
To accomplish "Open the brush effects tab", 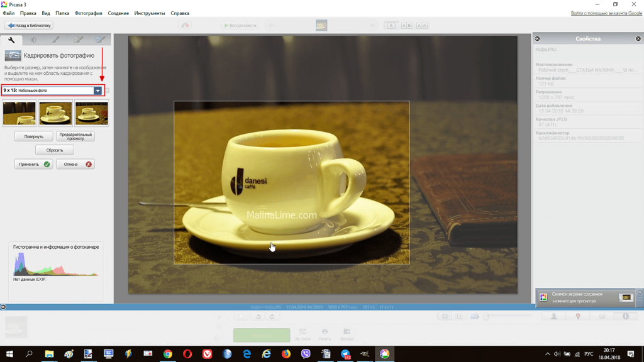I will click(x=56, y=40).
